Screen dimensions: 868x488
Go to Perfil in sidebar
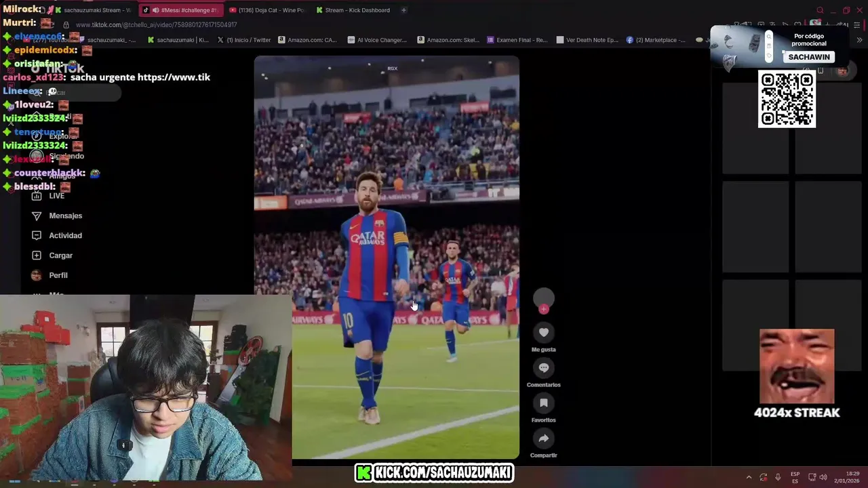click(x=50, y=275)
